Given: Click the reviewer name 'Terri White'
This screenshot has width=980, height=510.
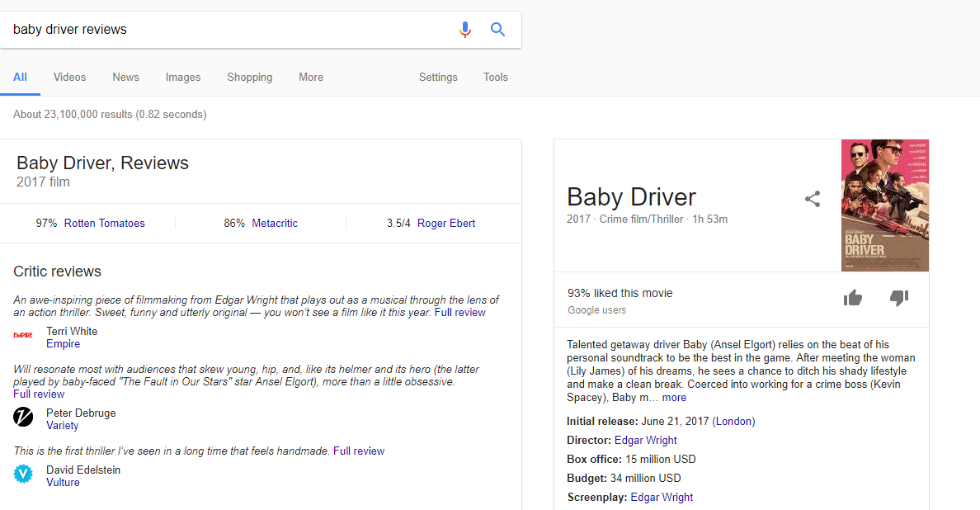Looking at the screenshot, I should click(x=72, y=331).
